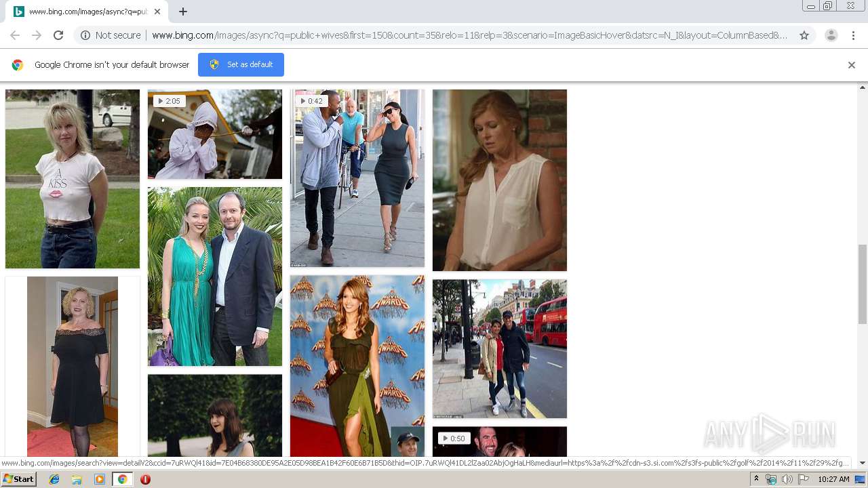
Task: Dismiss the default browser notification bar
Action: pos(852,65)
